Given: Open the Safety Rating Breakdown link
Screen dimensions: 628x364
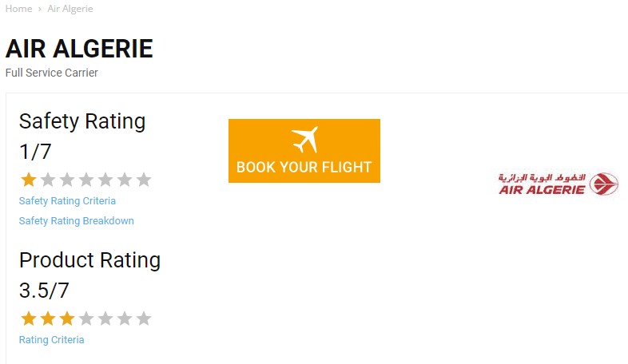Looking at the screenshot, I should (77, 221).
